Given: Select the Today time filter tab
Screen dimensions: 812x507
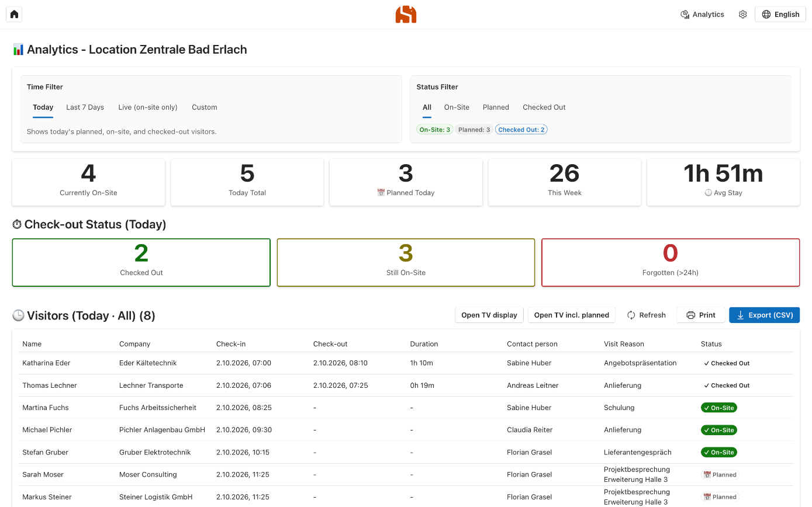Looking at the screenshot, I should pyautogui.click(x=43, y=107).
